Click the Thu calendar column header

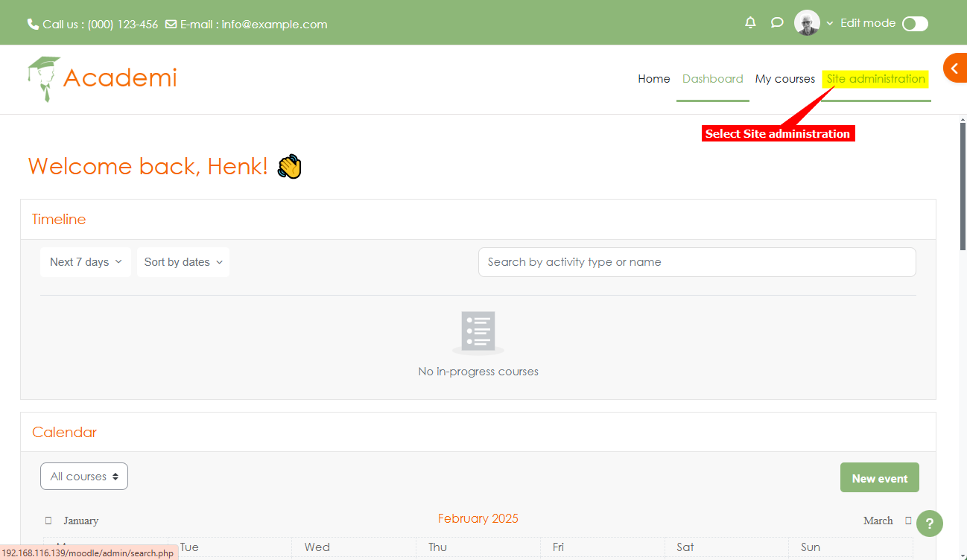pyautogui.click(x=438, y=547)
